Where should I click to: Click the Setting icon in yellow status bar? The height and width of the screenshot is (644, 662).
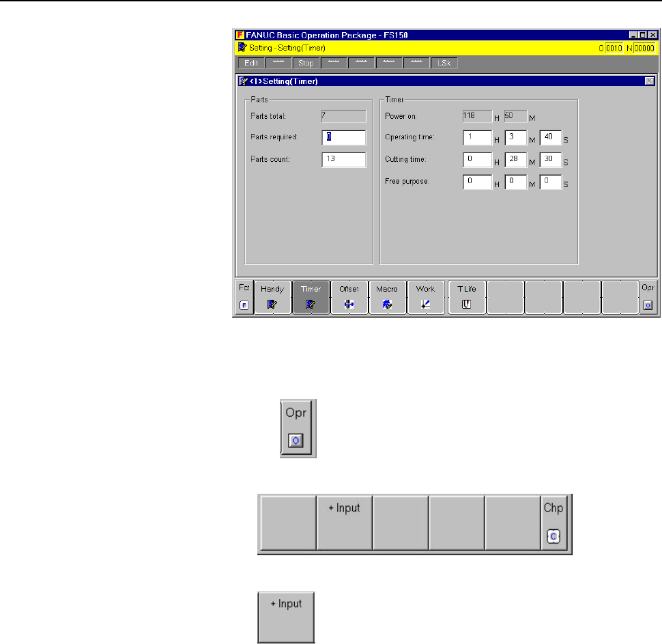point(242,47)
